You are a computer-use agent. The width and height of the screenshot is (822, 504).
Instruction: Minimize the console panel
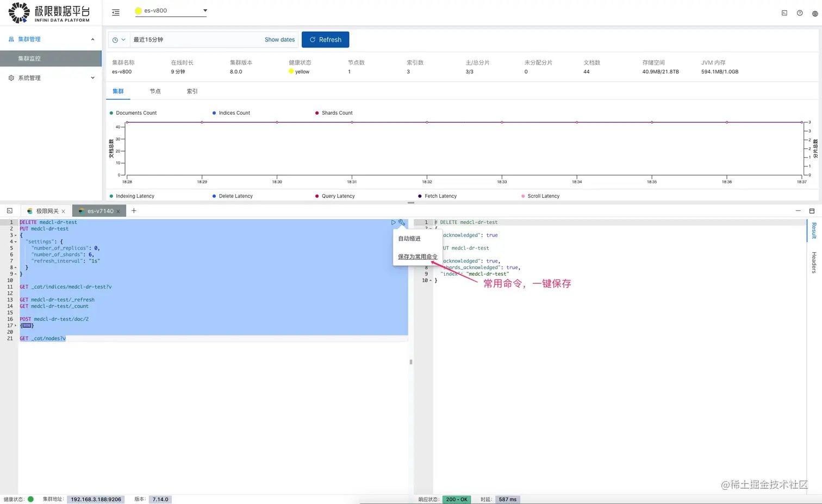[x=798, y=211]
